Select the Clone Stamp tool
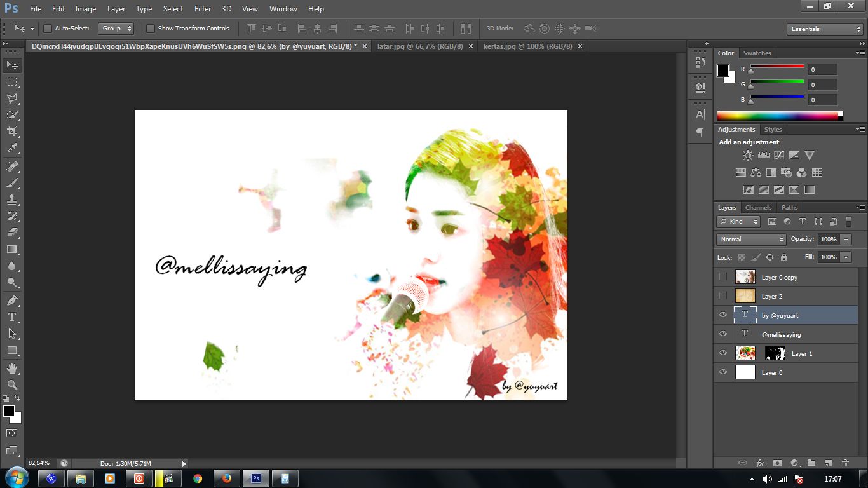The image size is (868, 488). click(x=12, y=200)
